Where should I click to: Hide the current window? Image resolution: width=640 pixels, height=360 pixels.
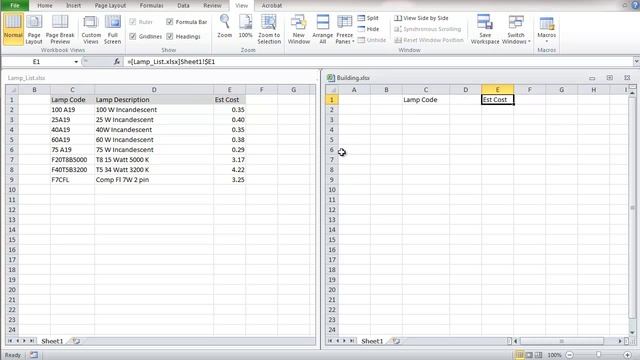pos(368,29)
